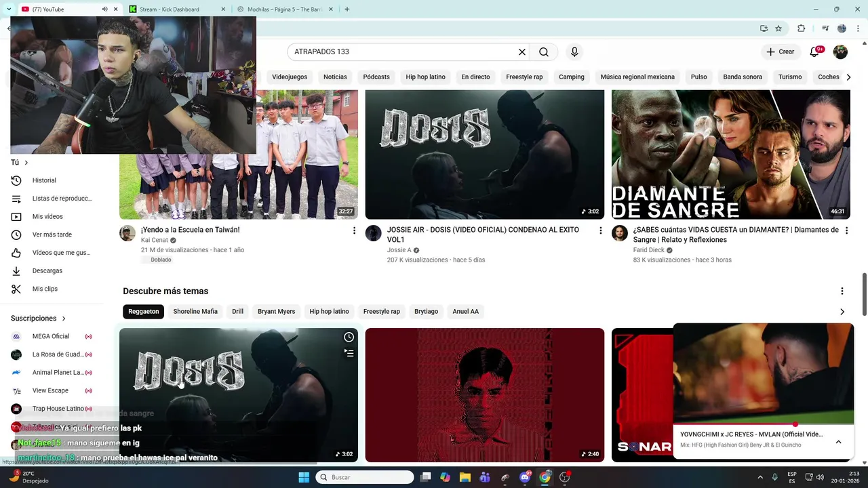Open the Diamante de Sangre video thumbnail
This screenshot has height=488, width=868.
click(x=731, y=155)
